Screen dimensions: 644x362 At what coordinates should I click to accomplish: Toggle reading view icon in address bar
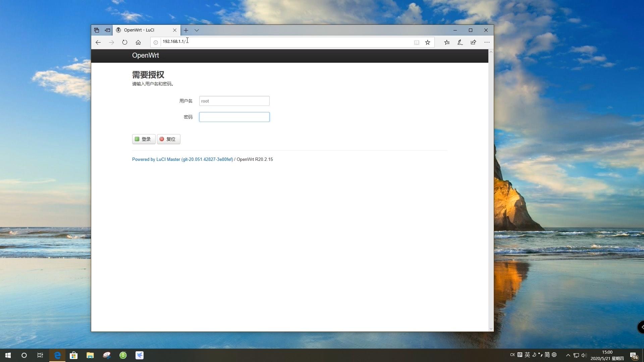pos(417,42)
